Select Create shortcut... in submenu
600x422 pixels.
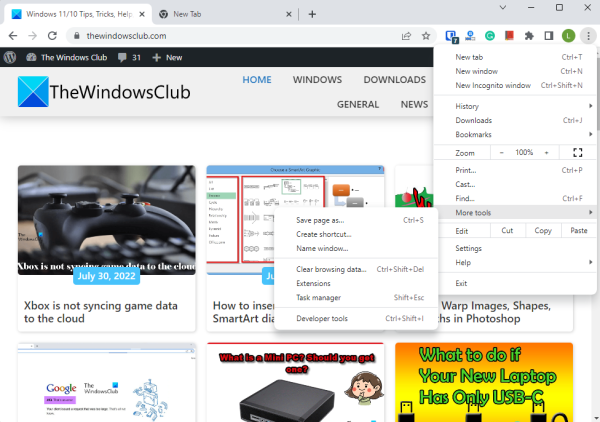pos(356,234)
